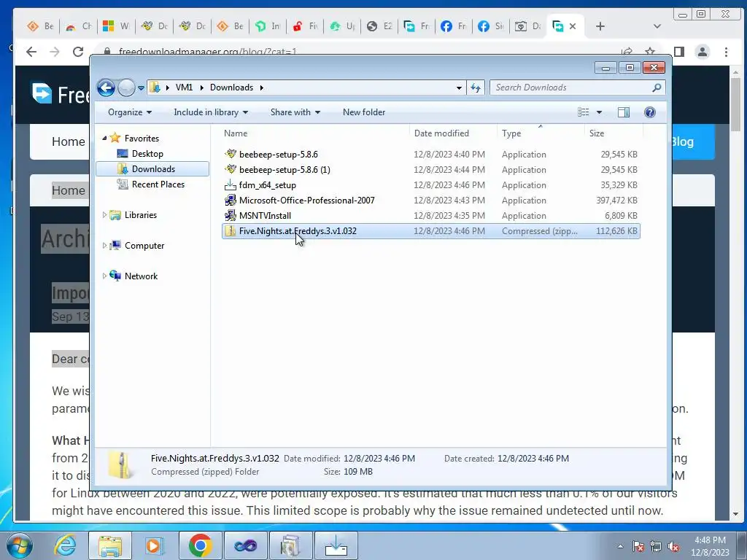Click the change view icon

[x=584, y=112]
